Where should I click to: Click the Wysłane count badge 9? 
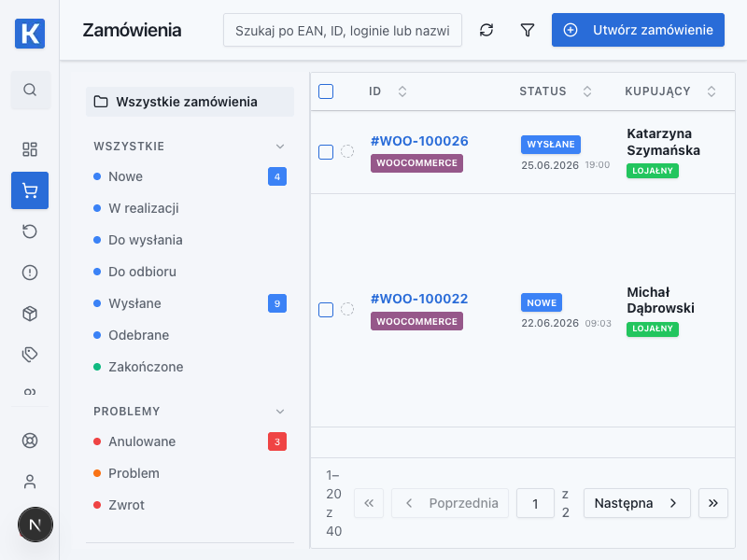277,303
